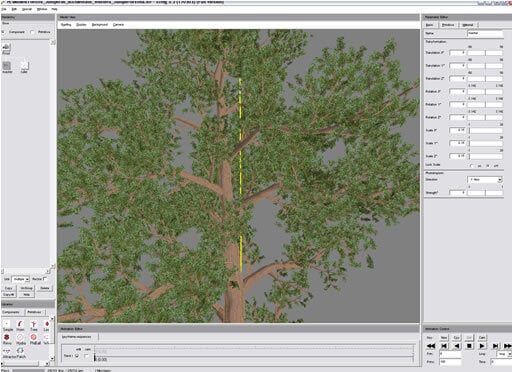The width and height of the screenshot is (512, 372).
Task: Pick the Hydra component icon
Action: pyautogui.click(x=20, y=338)
